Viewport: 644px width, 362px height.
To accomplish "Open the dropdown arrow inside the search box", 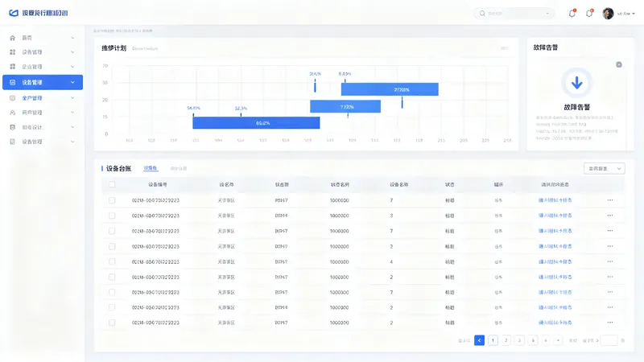I will (547, 14).
